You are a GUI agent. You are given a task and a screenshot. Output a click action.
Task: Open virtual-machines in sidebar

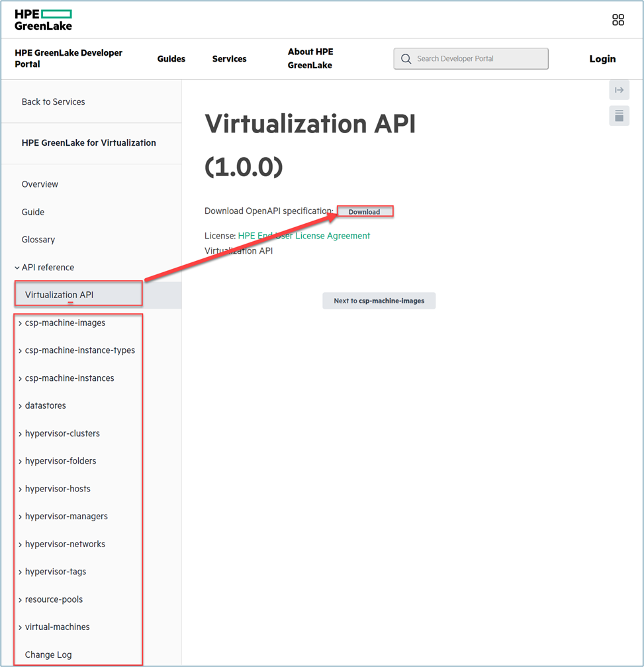pyautogui.click(x=58, y=627)
